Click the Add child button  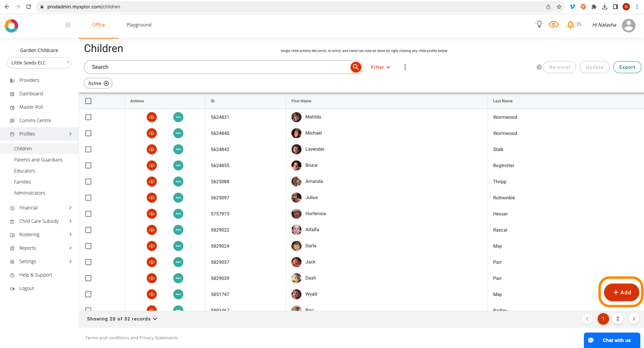pyautogui.click(x=622, y=292)
